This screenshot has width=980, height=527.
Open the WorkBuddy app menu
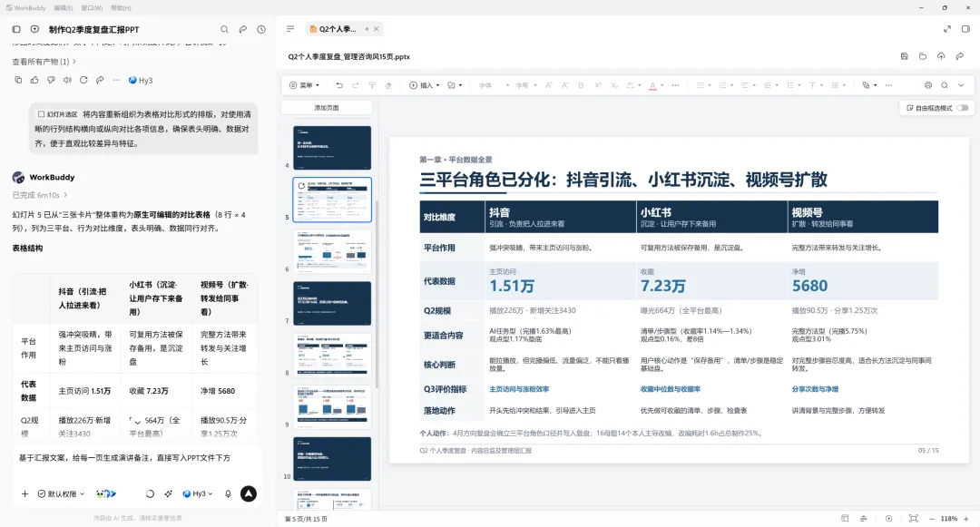25,8
